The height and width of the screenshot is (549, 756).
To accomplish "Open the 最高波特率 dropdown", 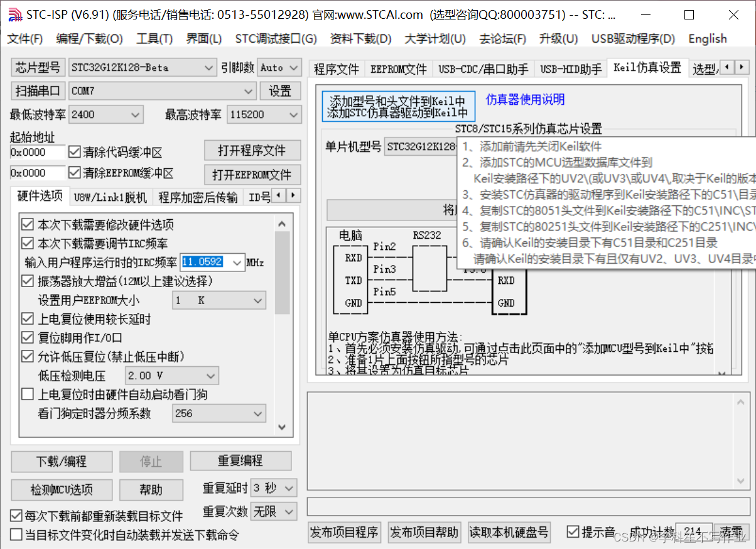I will click(264, 114).
